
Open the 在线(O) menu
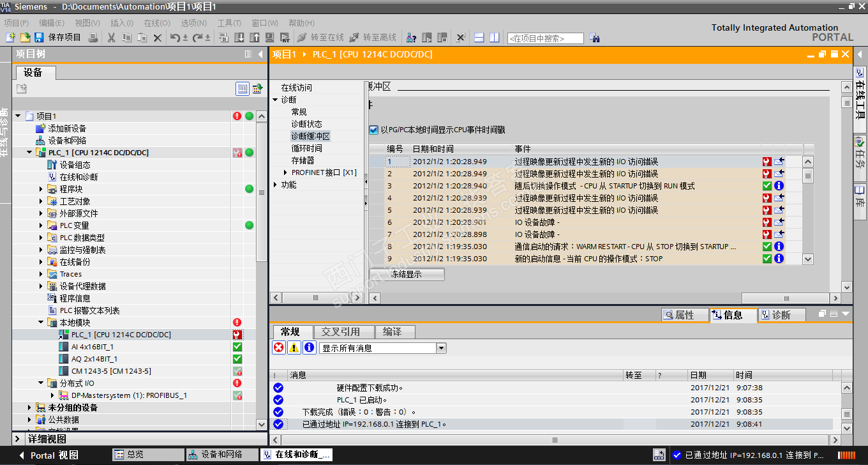(x=157, y=23)
